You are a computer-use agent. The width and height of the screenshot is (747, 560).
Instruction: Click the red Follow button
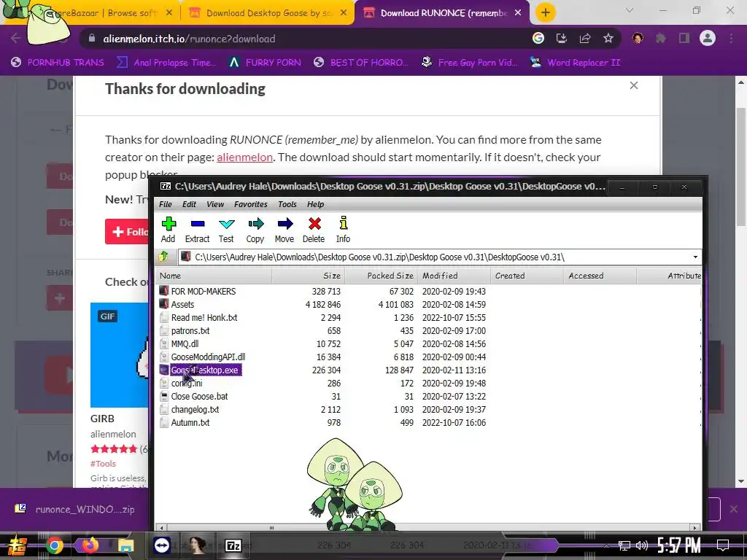127,232
